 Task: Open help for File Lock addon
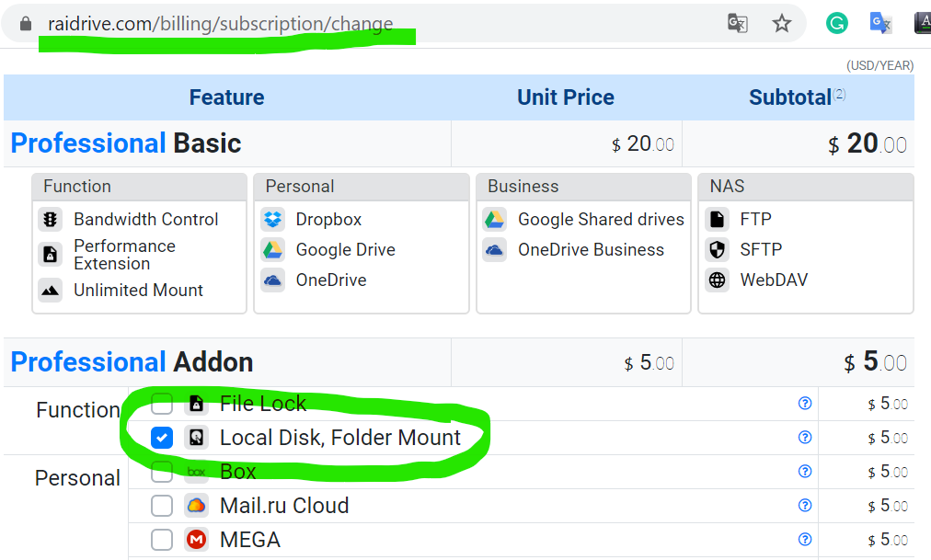pos(805,404)
